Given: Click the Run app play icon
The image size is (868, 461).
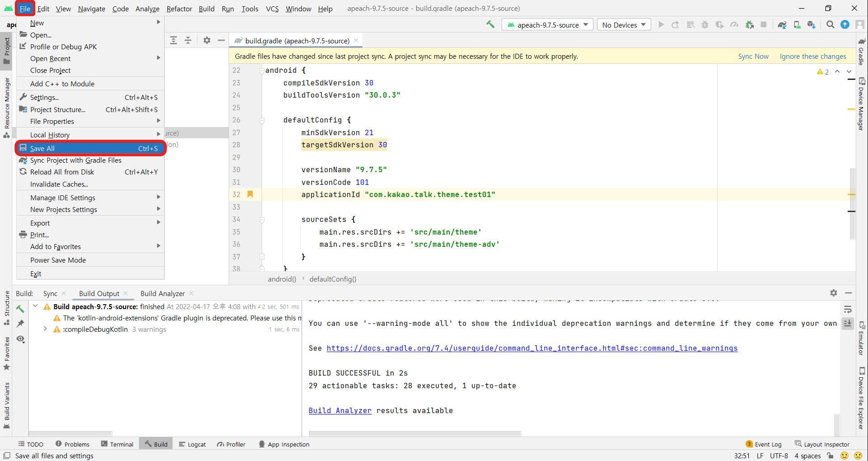Looking at the screenshot, I should [661, 25].
